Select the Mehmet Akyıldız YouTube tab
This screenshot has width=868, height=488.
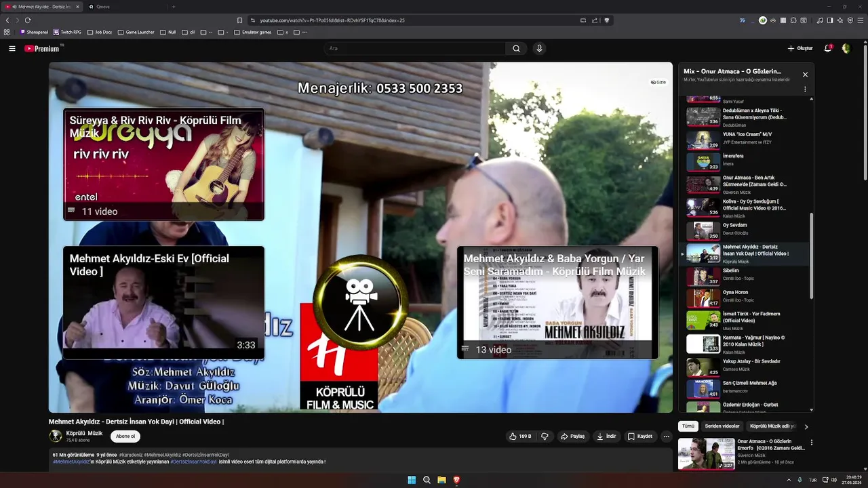point(42,7)
